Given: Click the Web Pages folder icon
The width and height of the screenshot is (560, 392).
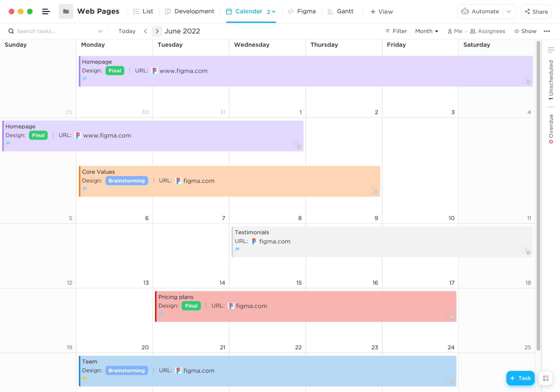Looking at the screenshot, I should (x=66, y=11).
